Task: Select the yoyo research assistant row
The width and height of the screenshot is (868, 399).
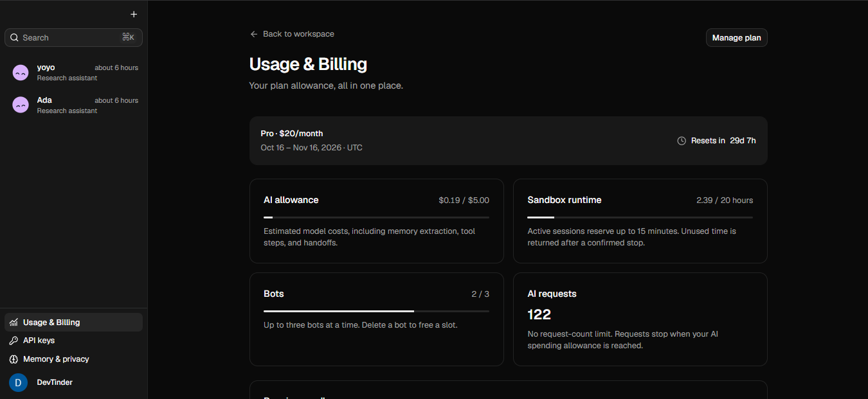Action: click(73, 73)
